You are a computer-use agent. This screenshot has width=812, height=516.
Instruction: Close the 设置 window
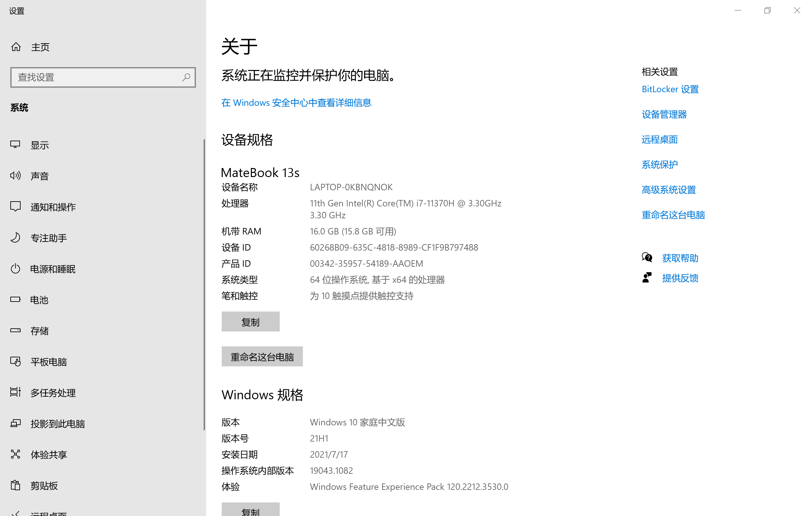click(x=797, y=10)
